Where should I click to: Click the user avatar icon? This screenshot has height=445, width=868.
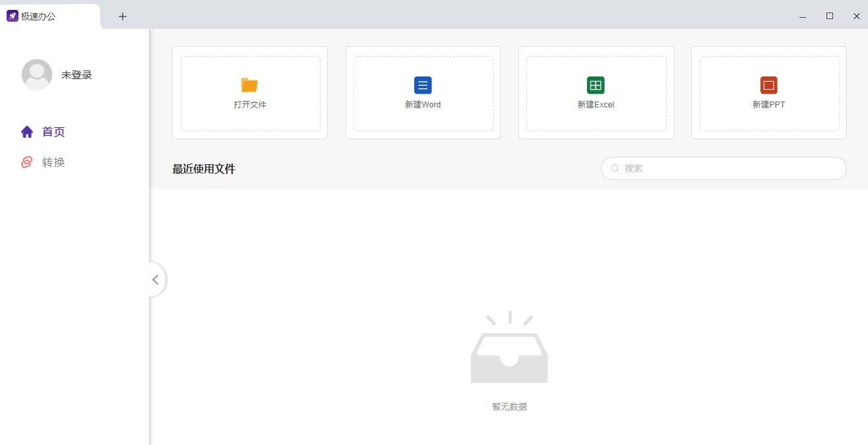pyautogui.click(x=36, y=74)
